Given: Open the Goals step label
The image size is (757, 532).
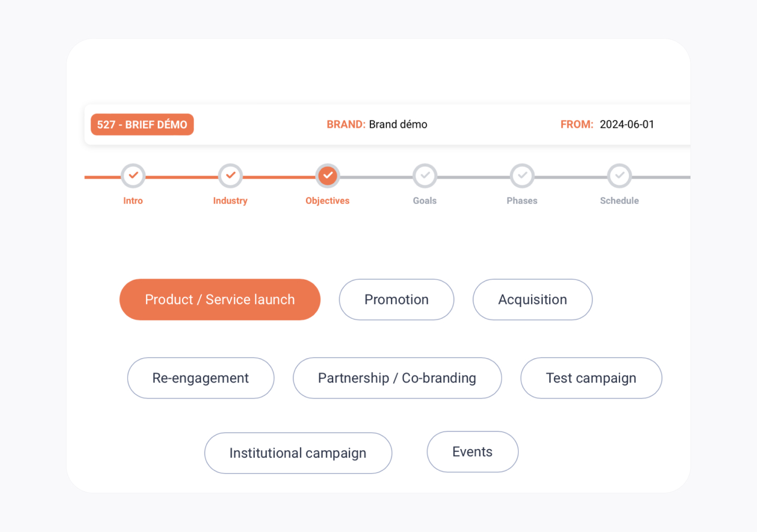Looking at the screenshot, I should [425, 201].
